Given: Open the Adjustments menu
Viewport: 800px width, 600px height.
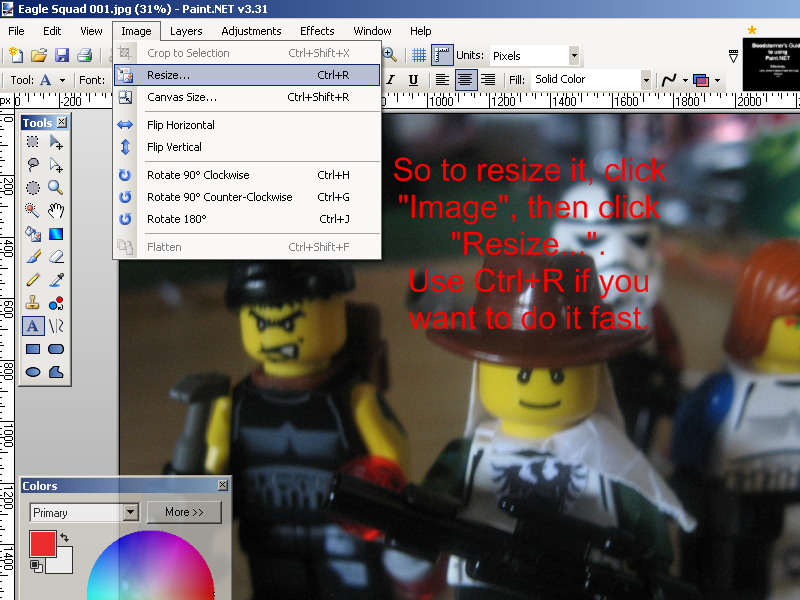Looking at the screenshot, I should click(251, 31).
